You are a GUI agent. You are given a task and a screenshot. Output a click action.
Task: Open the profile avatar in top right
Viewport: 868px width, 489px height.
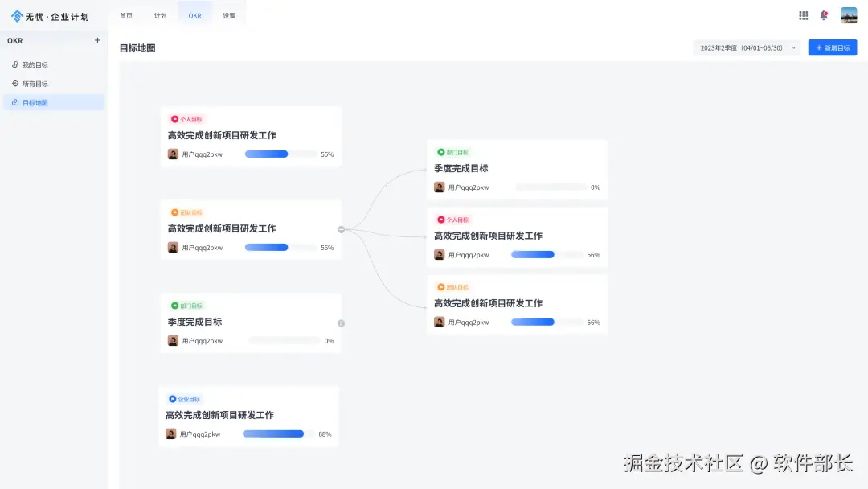point(849,14)
